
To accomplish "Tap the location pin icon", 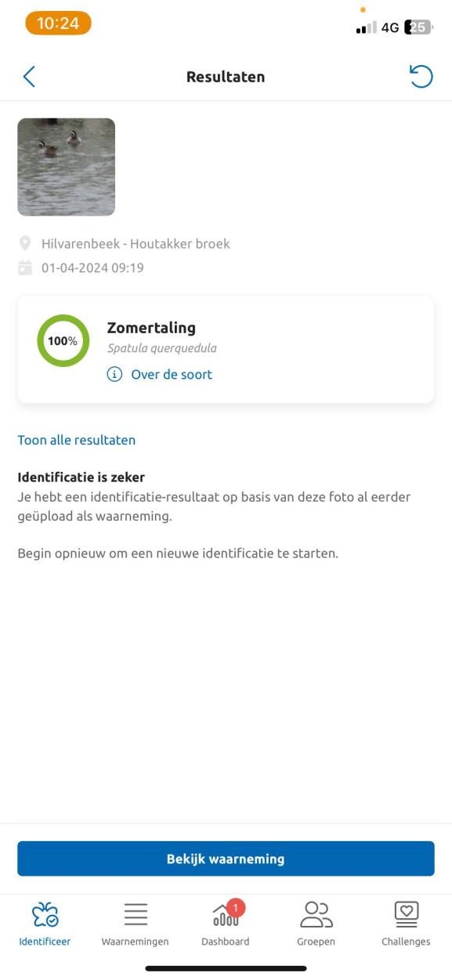I will (25, 244).
